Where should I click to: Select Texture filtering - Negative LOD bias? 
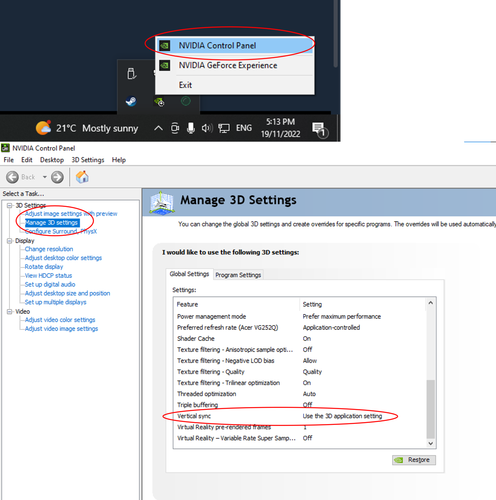[x=300, y=360]
